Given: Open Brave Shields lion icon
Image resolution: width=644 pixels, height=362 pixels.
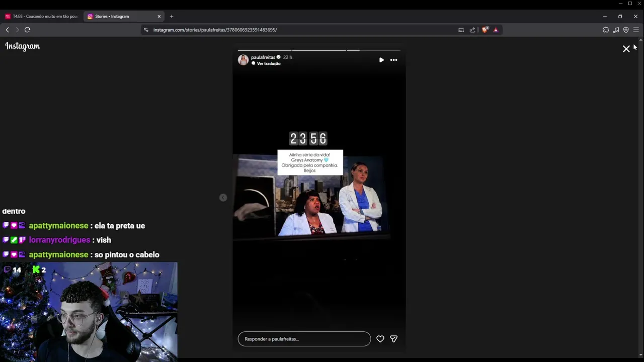Looking at the screenshot, I should [485, 30].
